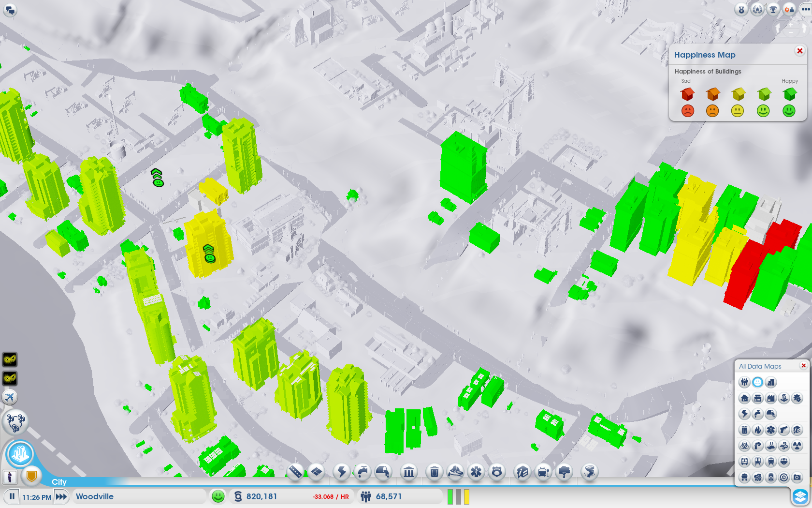Show the Garbage data map

(744, 430)
